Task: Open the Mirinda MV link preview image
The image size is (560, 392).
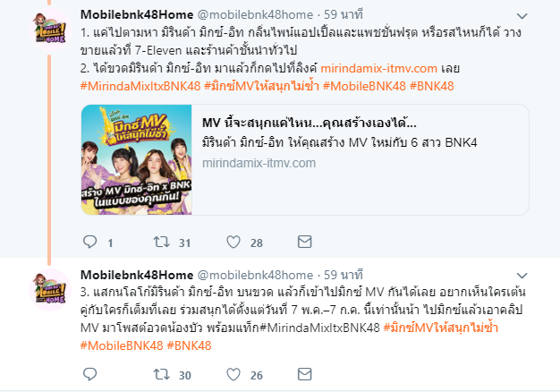Action: pyautogui.click(x=137, y=159)
